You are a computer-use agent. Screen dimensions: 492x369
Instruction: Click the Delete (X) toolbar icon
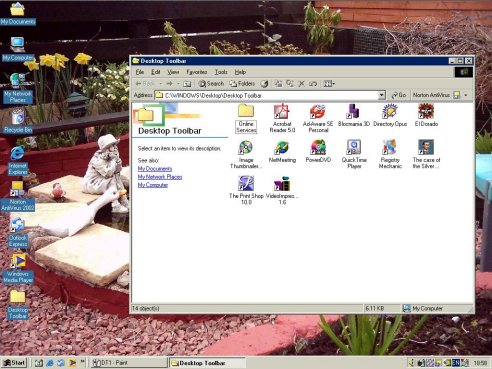[301, 84]
